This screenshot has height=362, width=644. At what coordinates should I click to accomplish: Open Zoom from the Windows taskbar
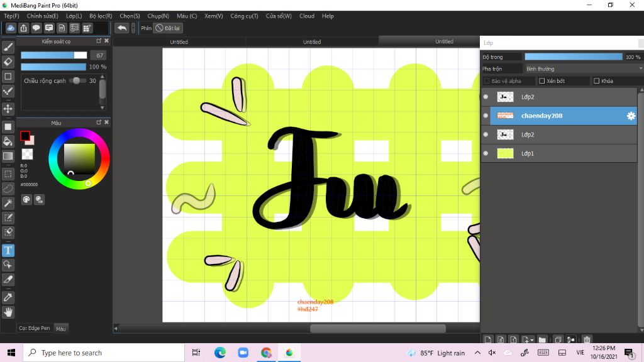tap(243, 353)
